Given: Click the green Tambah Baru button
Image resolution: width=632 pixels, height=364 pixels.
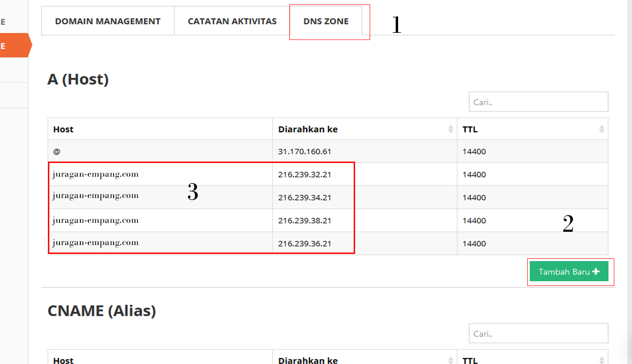Looking at the screenshot, I should 569,271.
